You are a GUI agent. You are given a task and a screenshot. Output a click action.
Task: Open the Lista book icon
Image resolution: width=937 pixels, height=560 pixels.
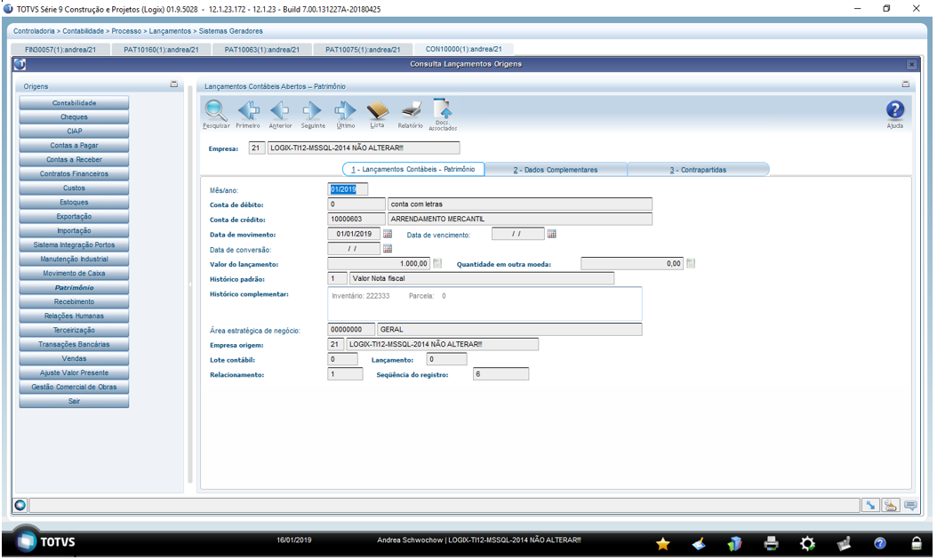pos(377,110)
